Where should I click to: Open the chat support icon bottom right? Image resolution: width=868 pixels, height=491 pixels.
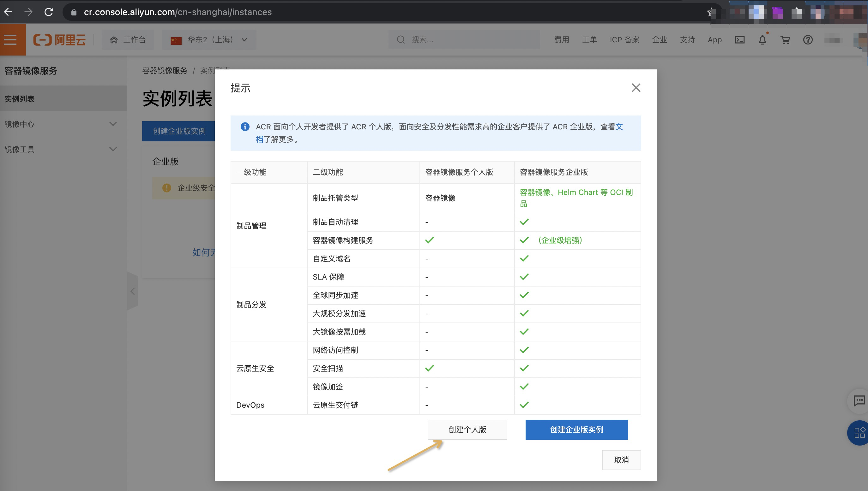(859, 401)
